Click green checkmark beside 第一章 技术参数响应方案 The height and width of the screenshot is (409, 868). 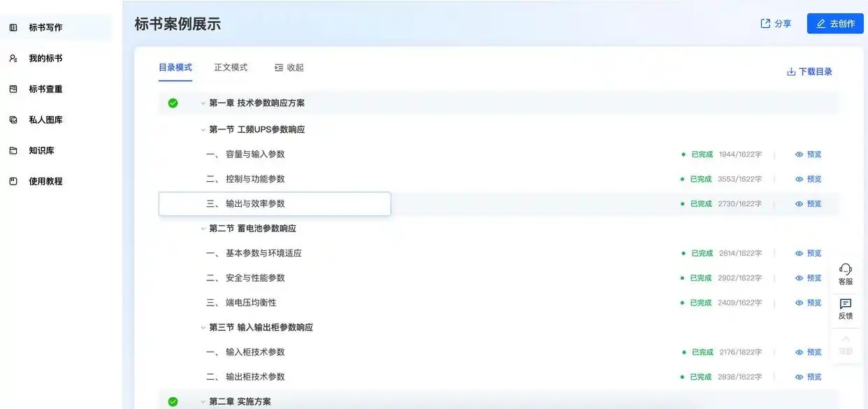pyautogui.click(x=173, y=103)
